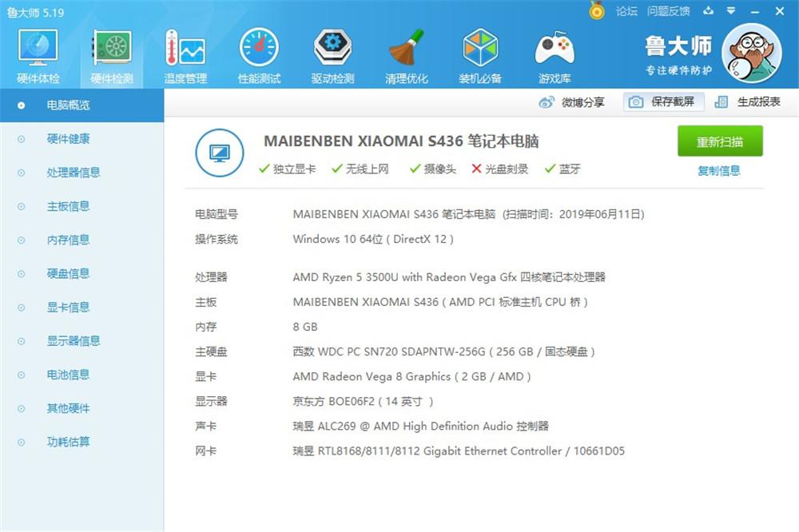Open the 温度管理 temperature management tool

pyautogui.click(x=185, y=53)
